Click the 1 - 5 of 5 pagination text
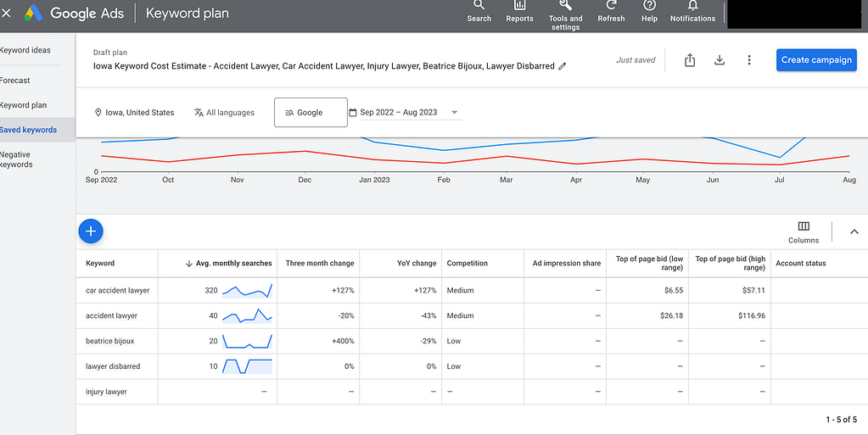 (842, 420)
